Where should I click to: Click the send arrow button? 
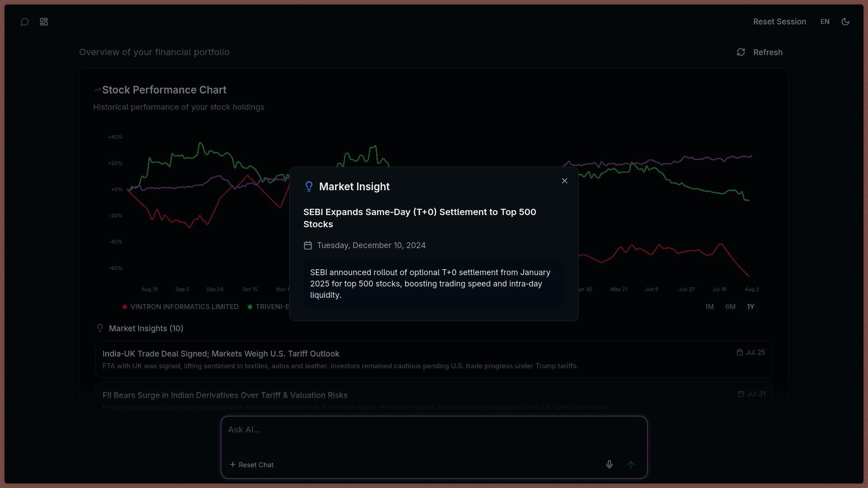631,465
